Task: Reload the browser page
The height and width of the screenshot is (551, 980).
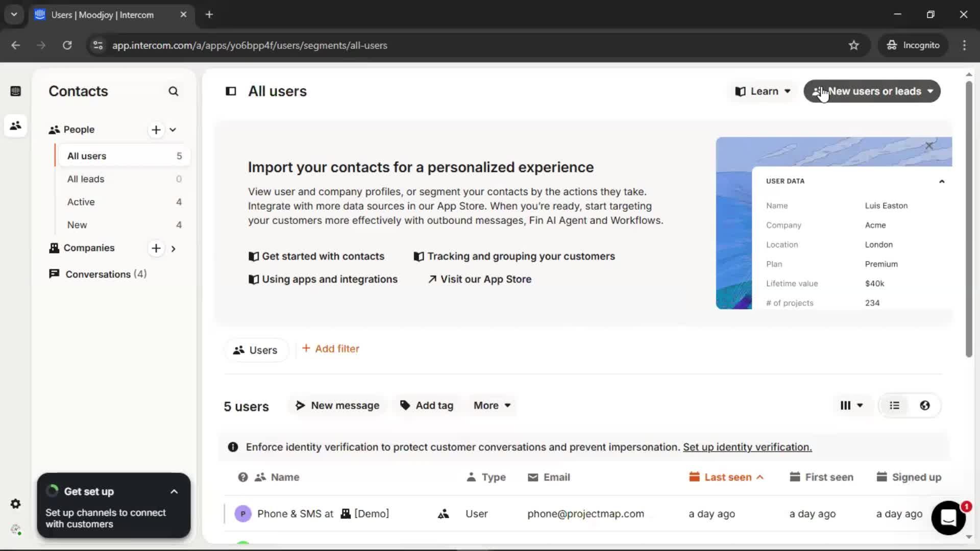Action: pos(67,45)
